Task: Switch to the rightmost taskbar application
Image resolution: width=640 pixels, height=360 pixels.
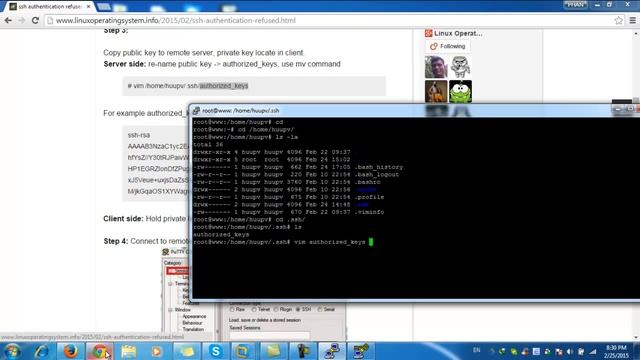Action: [x=360, y=351]
